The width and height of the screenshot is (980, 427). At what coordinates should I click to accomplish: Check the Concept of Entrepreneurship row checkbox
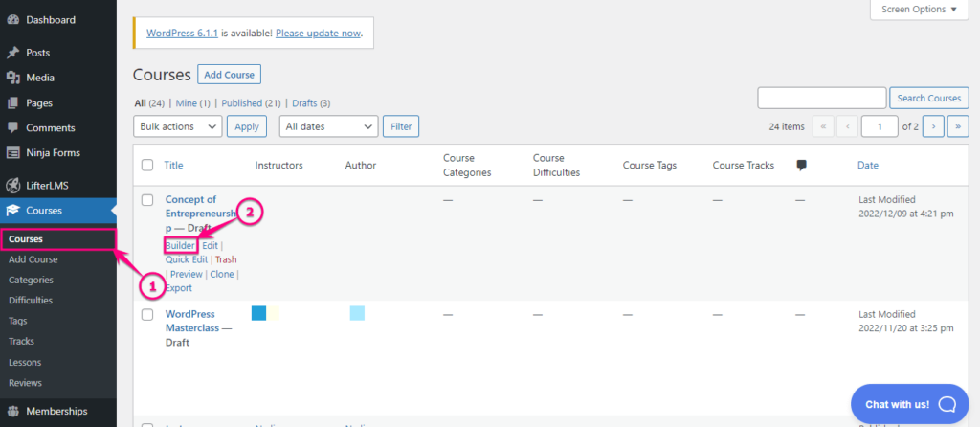[x=147, y=200]
